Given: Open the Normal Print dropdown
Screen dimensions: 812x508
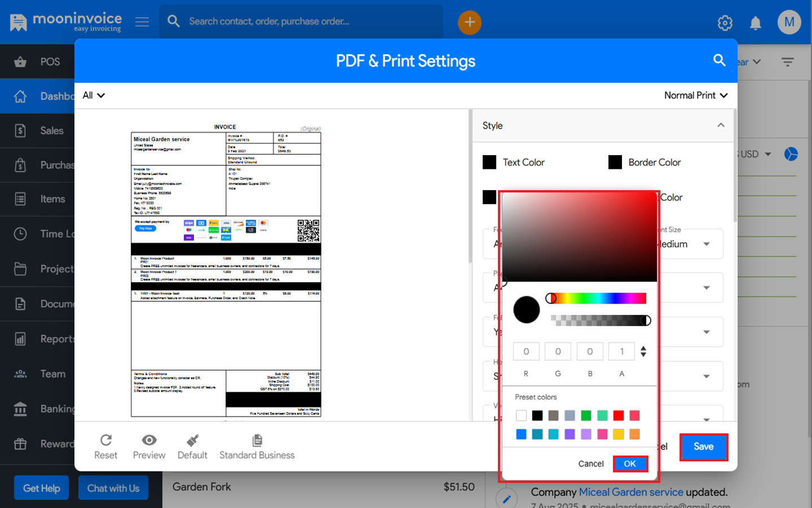Looking at the screenshot, I should pos(695,95).
